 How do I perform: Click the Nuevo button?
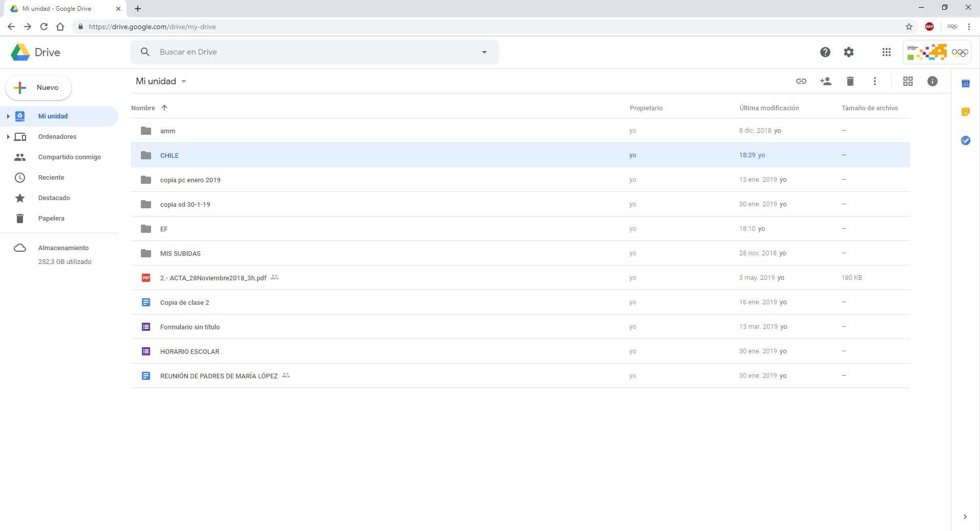[x=38, y=88]
